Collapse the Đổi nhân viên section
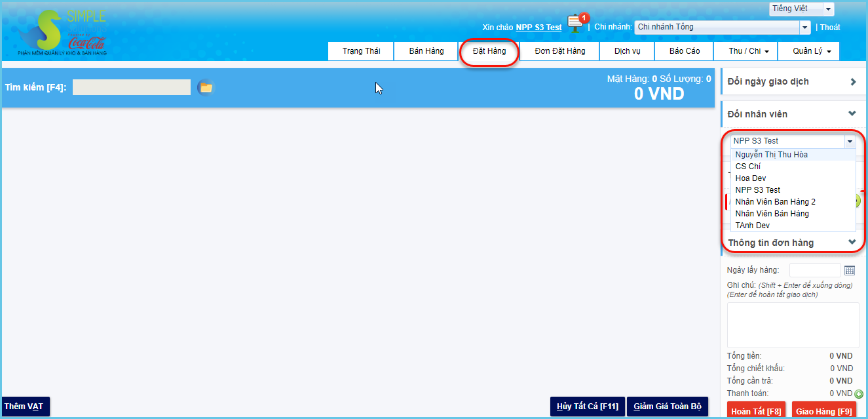868x419 pixels. (x=852, y=113)
